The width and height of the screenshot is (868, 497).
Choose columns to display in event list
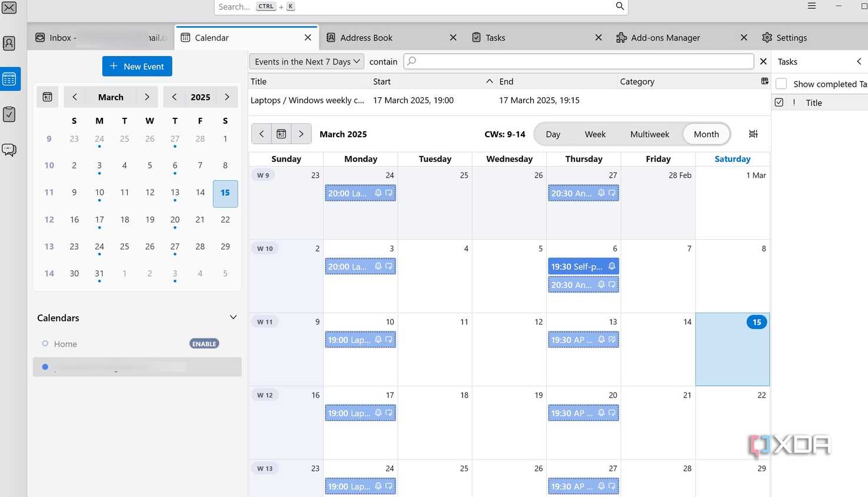765,81
